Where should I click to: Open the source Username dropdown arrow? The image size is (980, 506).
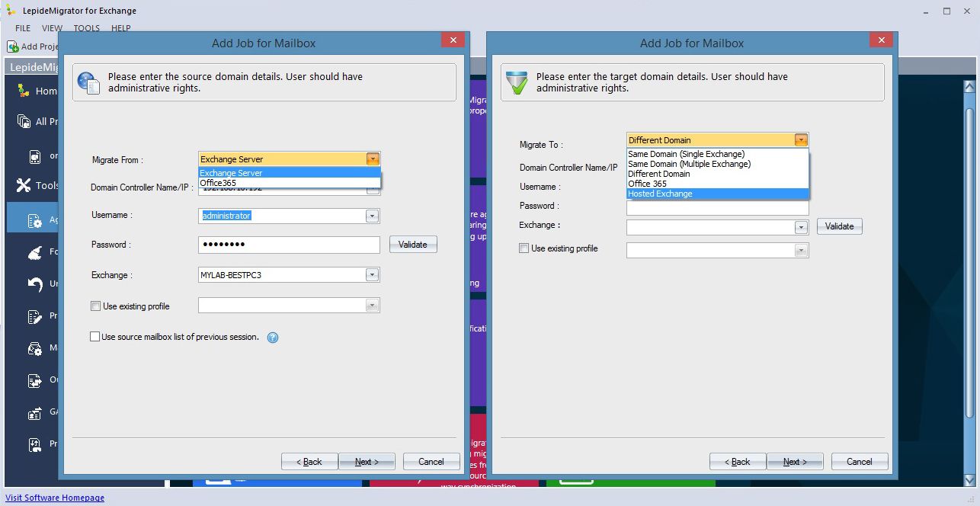click(372, 216)
